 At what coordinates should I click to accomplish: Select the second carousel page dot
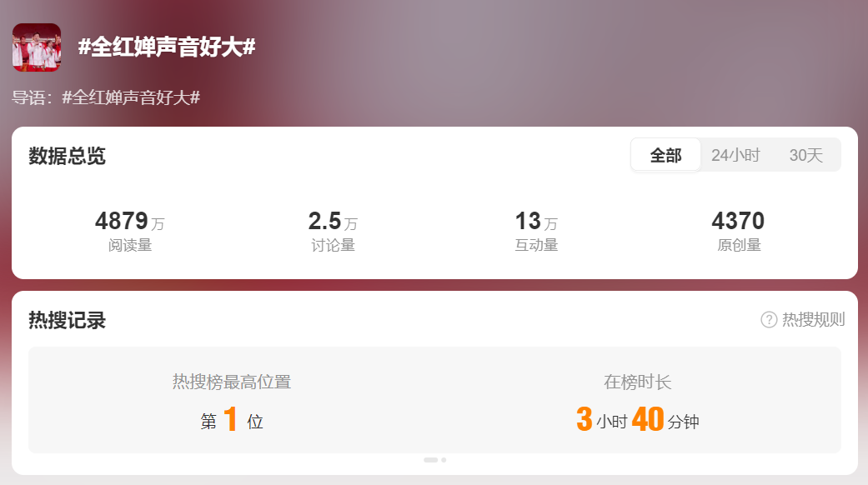pyautogui.click(x=444, y=460)
